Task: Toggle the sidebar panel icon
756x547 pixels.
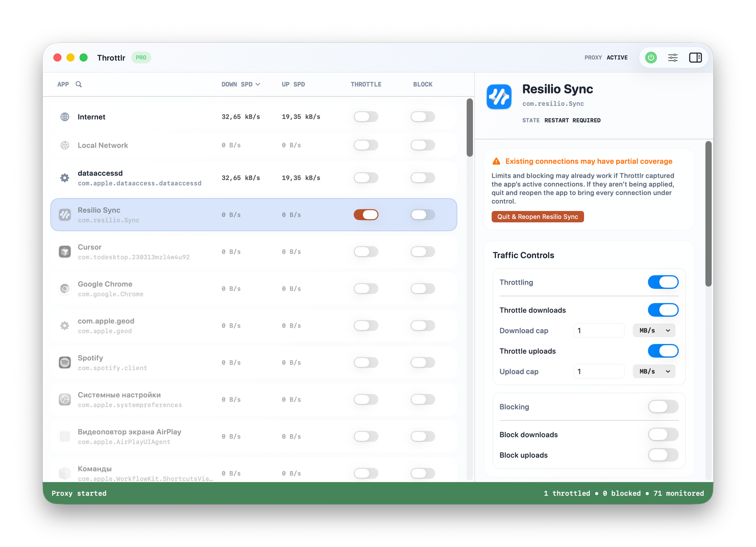Action: click(695, 57)
